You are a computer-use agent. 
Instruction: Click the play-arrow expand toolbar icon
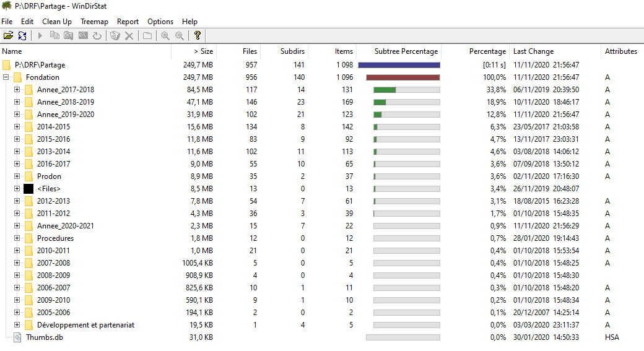[x=40, y=36]
